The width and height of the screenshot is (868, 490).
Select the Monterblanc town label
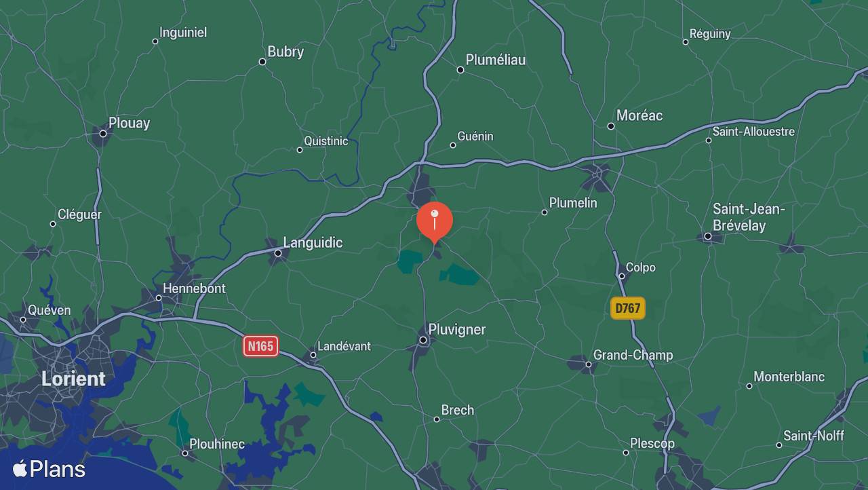coord(789,377)
